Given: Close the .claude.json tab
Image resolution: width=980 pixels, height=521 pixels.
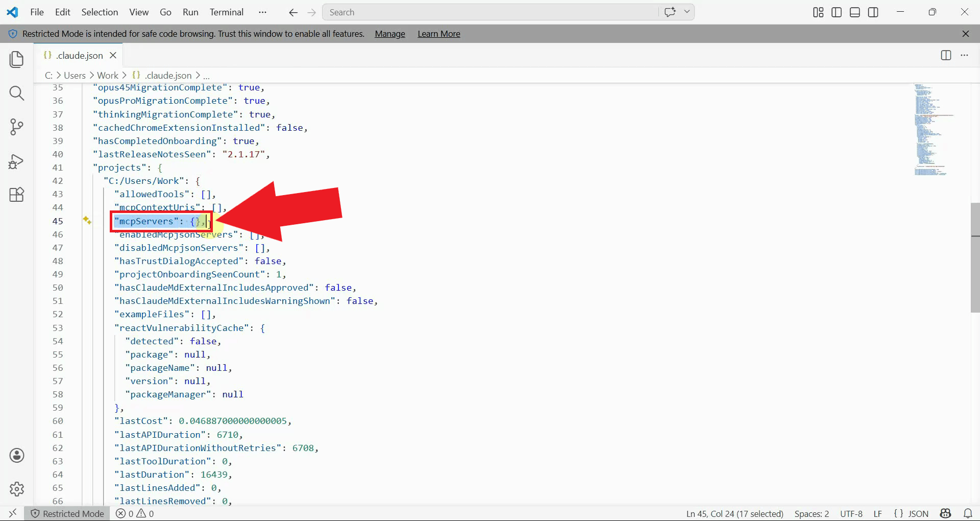Looking at the screenshot, I should click(113, 55).
